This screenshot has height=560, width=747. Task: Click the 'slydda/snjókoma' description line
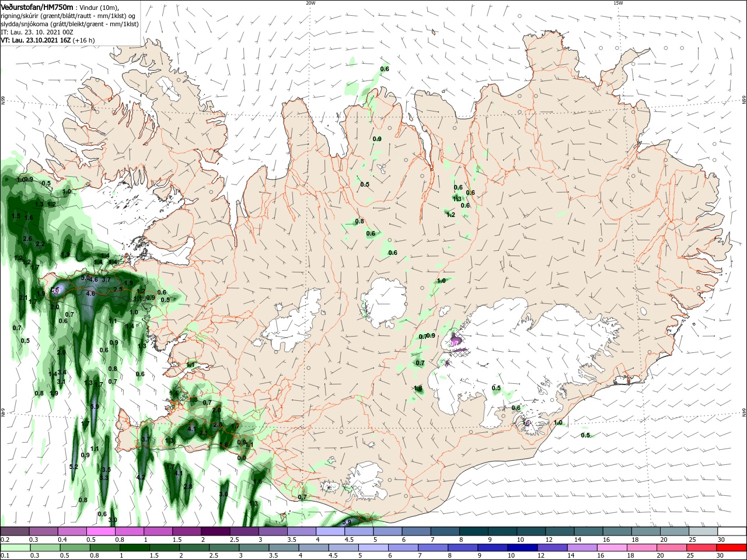coord(69,24)
